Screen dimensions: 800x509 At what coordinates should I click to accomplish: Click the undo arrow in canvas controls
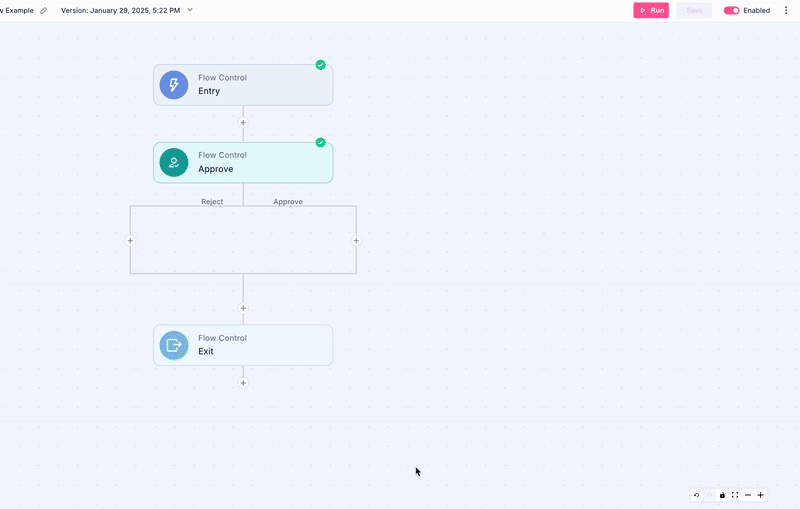click(x=697, y=495)
